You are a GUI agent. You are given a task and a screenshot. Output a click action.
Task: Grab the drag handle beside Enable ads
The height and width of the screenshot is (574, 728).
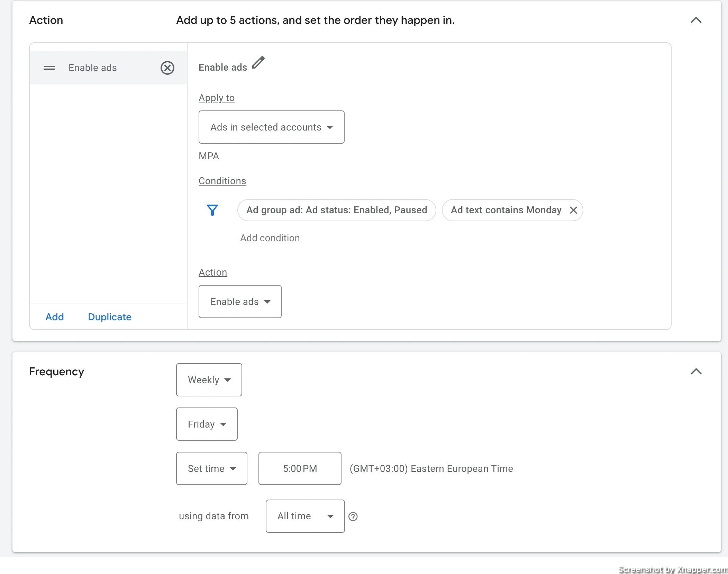coord(49,68)
